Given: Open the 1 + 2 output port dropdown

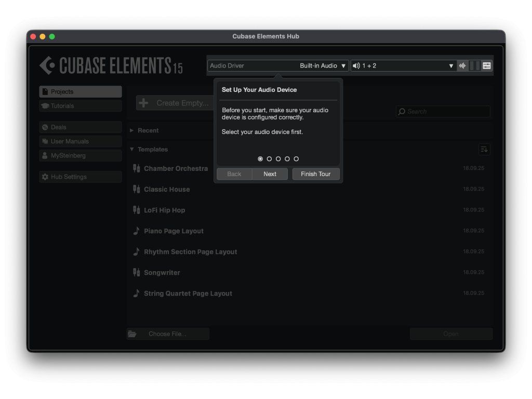Looking at the screenshot, I should point(403,66).
